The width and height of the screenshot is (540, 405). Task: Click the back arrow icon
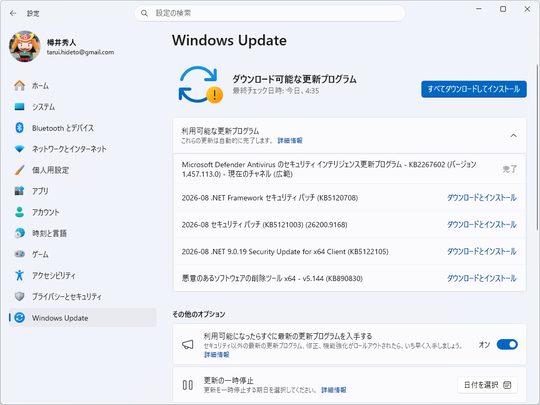point(13,13)
